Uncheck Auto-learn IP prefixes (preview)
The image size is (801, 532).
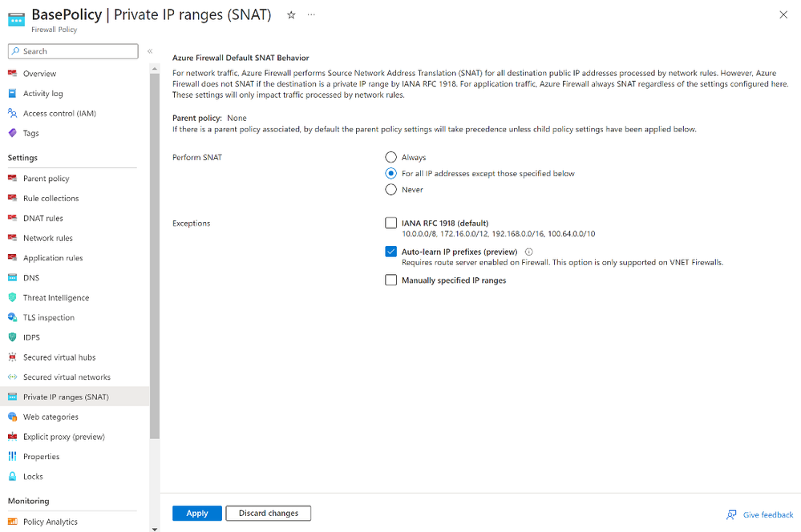click(390, 252)
